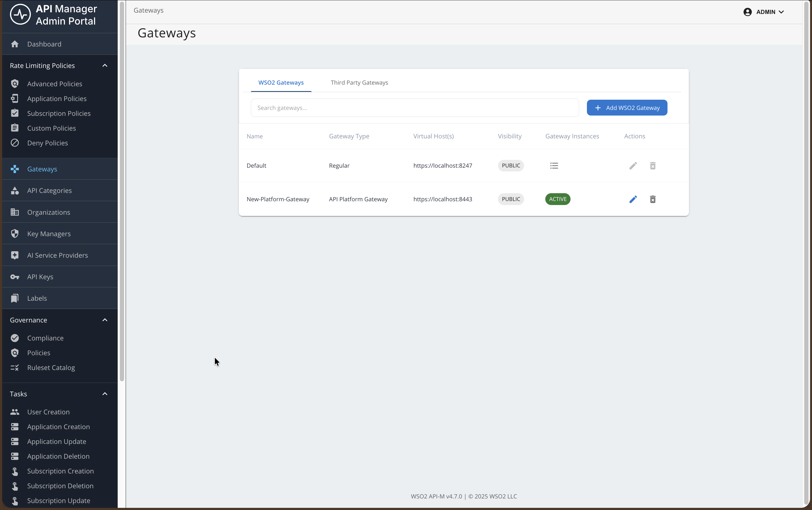Click the Subscription Policies clipboard icon
This screenshot has width=812, height=510.
point(15,113)
